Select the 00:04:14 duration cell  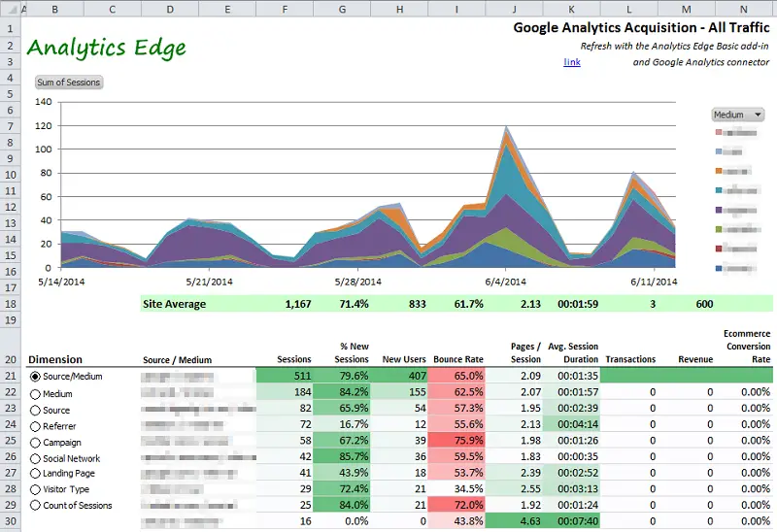(x=572, y=424)
